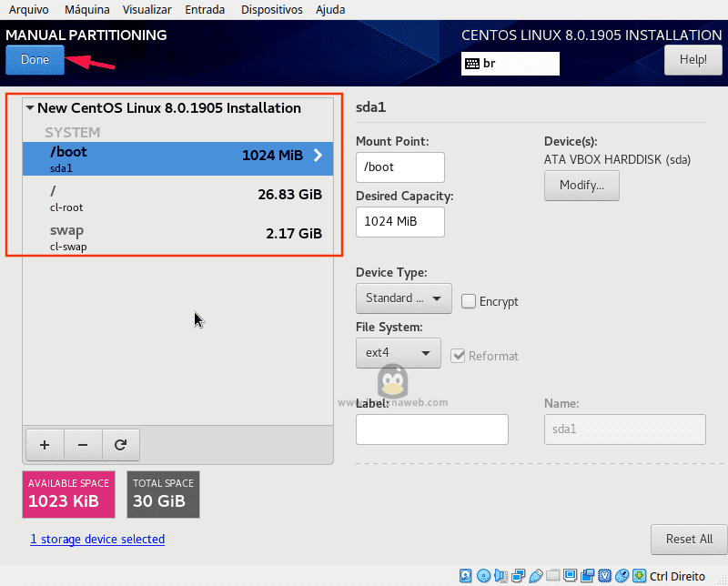Viewport: 728px width, 586px height.
Task: Click the 2.17 GiB swap size value
Action: coord(294,233)
